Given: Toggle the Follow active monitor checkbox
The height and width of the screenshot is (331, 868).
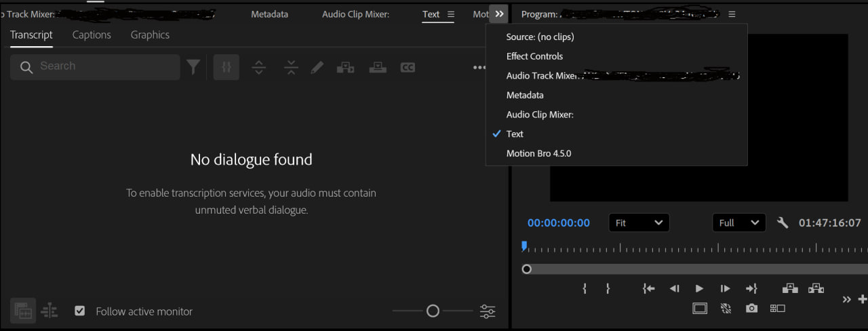Looking at the screenshot, I should 80,311.
